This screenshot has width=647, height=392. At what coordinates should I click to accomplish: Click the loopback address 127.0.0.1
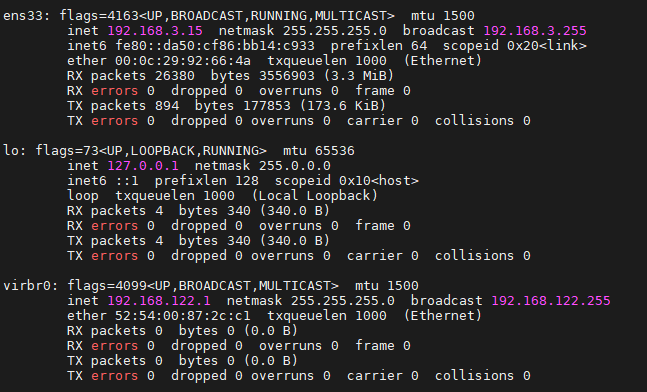pos(143,166)
